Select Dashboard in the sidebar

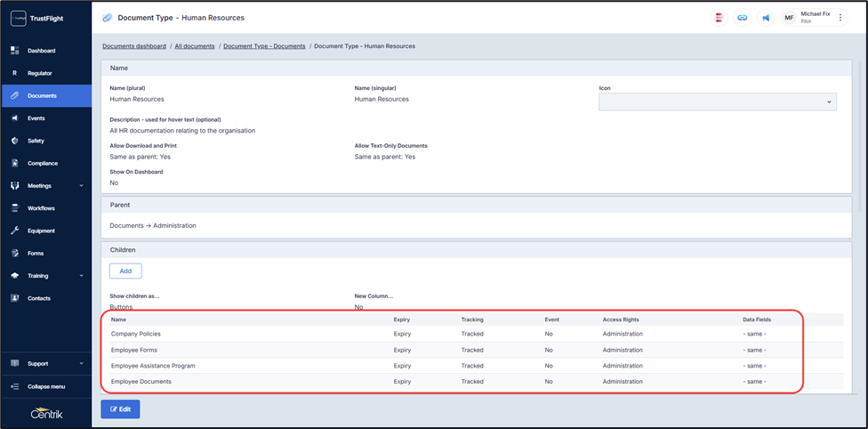click(41, 51)
